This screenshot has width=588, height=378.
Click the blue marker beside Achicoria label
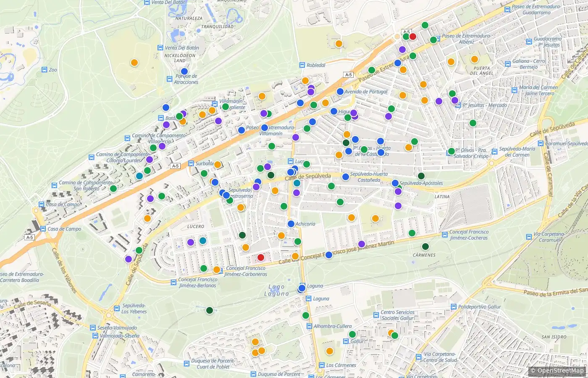(x=291, y=224)
